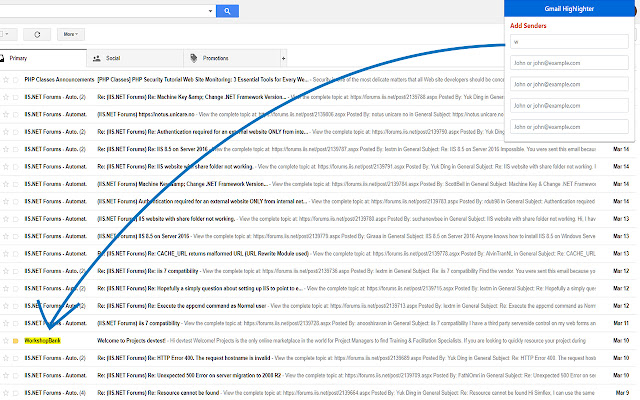Focus the first Add Senders input field
The width and height of the screenshot is (640, 400).
point(569,42)
